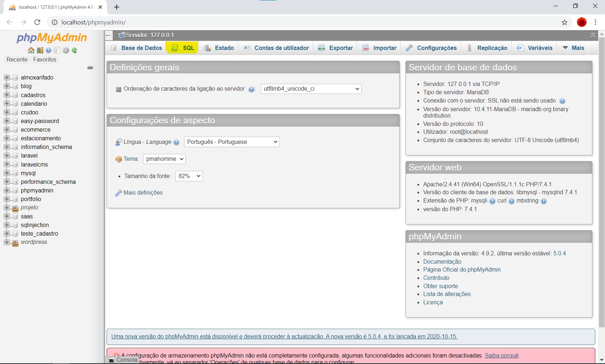The height and width of the screenshot is (364, 605).
Task: Expand the almoxarifado database tree node
Action: [6, 78]
